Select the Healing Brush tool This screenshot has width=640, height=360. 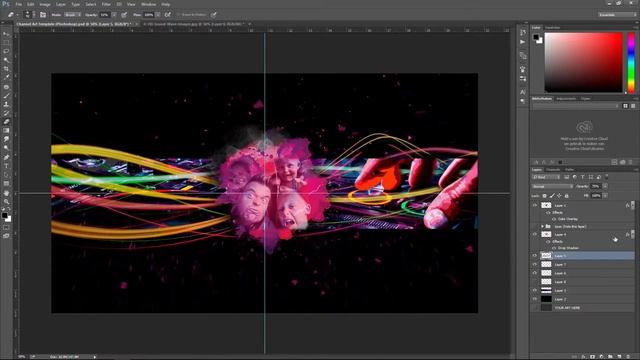click(6, 87)
